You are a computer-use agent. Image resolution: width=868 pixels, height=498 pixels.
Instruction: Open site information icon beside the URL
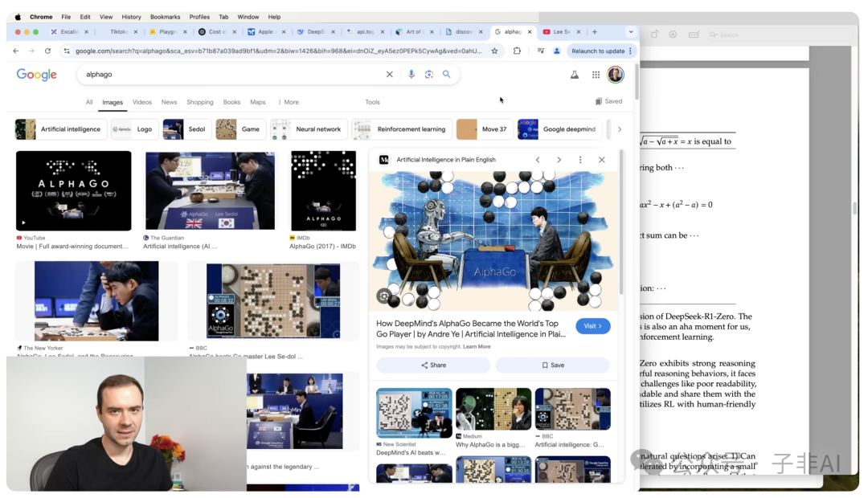tap(67, 51)
